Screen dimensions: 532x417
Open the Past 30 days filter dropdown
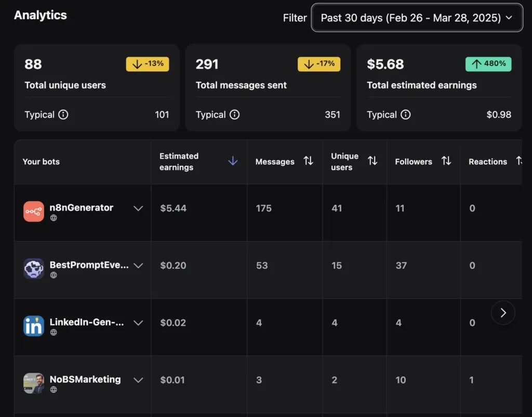tap(417, 18)
